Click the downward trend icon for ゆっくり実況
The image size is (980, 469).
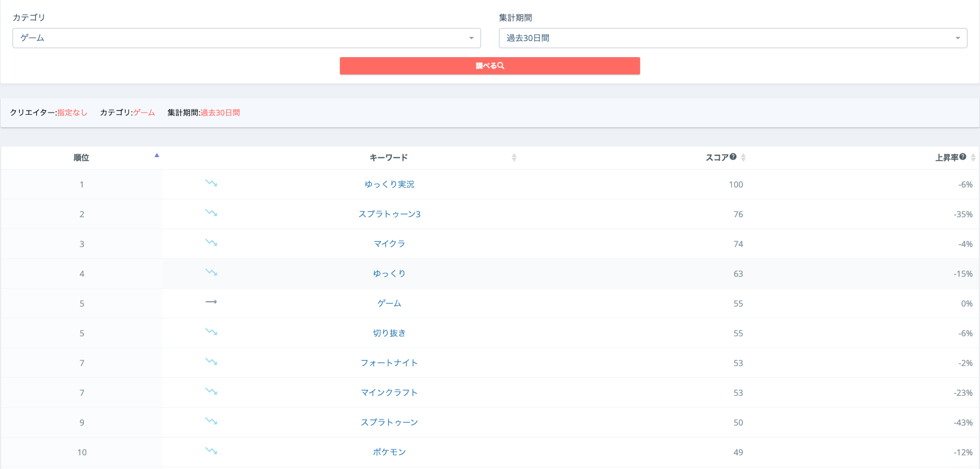click(x=211, y=183)
